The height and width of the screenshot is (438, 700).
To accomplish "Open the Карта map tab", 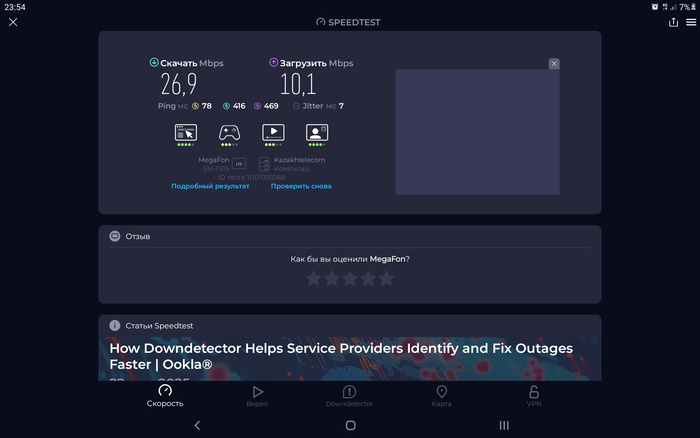I will pyautogui.click(x=441, y=396).
